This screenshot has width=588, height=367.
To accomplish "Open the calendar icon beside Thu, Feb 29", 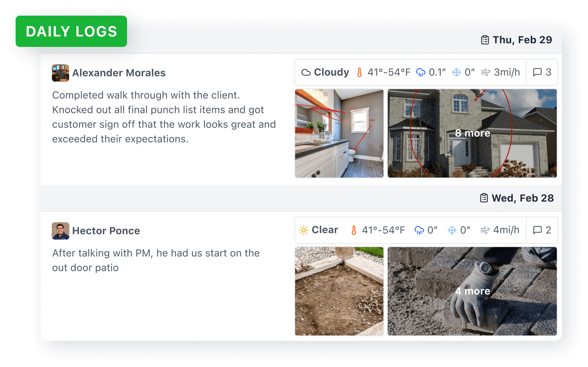I will click(x=484, y=39).
